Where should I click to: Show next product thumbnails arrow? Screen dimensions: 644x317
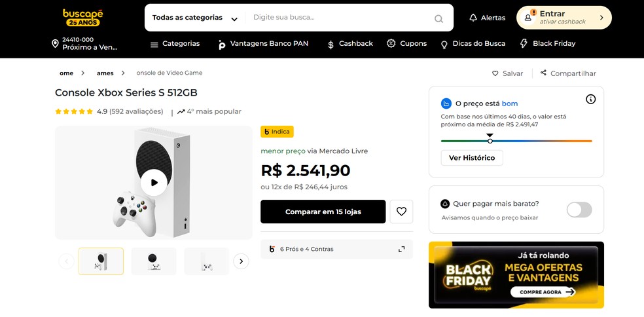pyautogui.click(x=241, y=261)
